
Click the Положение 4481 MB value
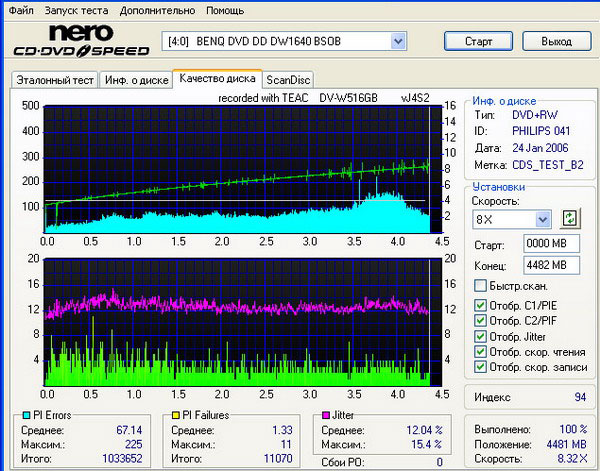click(566, 444)
